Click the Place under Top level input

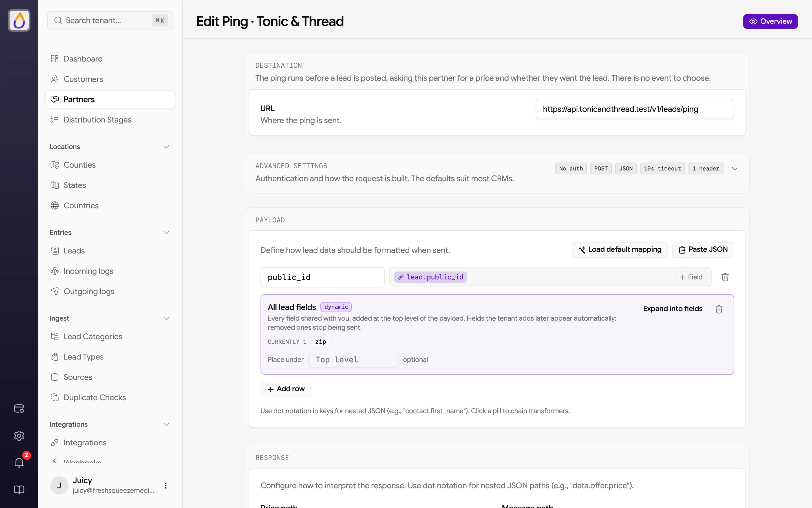click(353, 360)
